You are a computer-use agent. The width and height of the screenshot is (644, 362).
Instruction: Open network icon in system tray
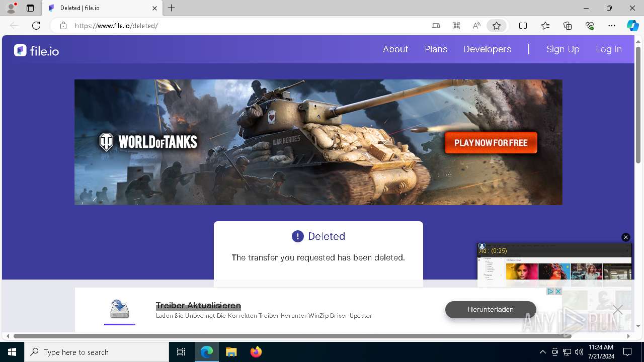(x=567, y=352)
